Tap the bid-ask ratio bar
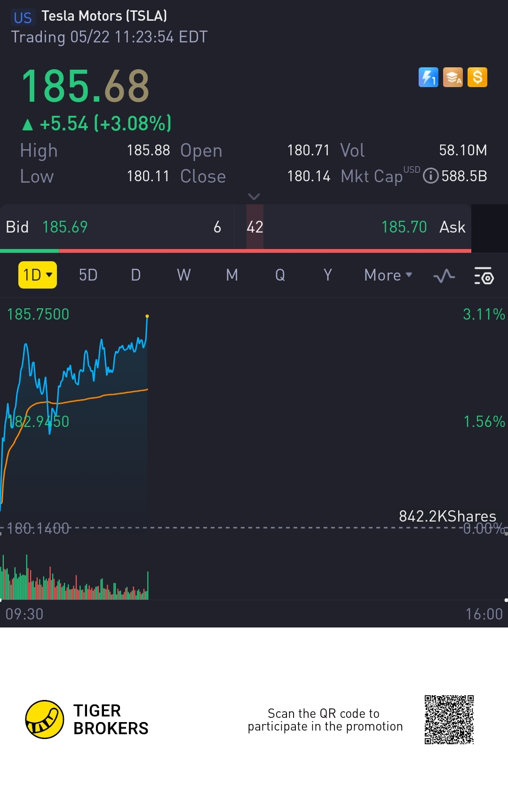The height and width of the screenshot is (812, 508). click(x=236, y=251)
